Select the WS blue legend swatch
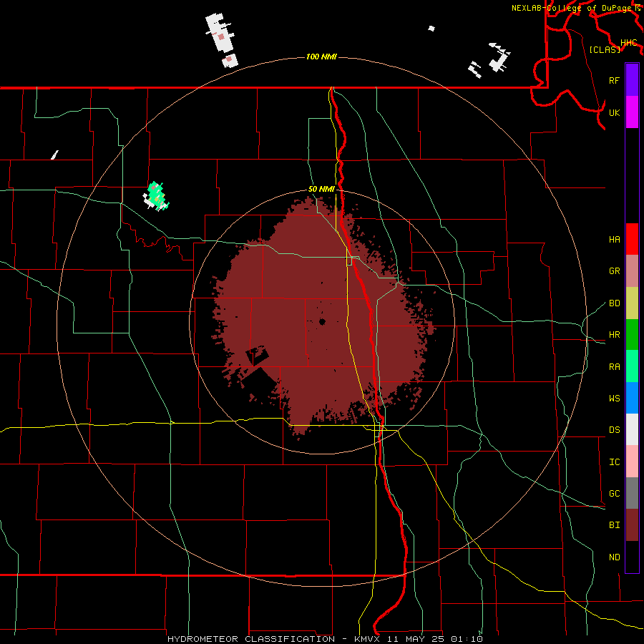Screen dimensions: 644x644 pos(632,398)
